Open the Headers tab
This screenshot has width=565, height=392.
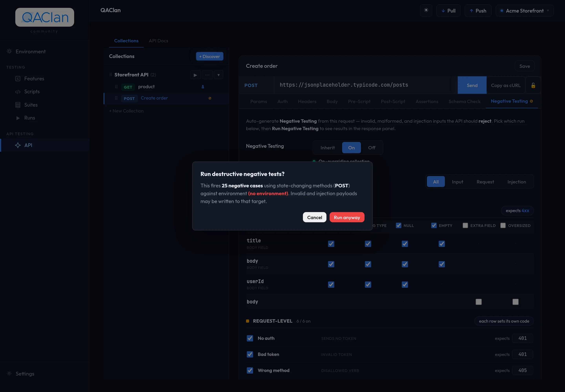click(x=307, y=102)
